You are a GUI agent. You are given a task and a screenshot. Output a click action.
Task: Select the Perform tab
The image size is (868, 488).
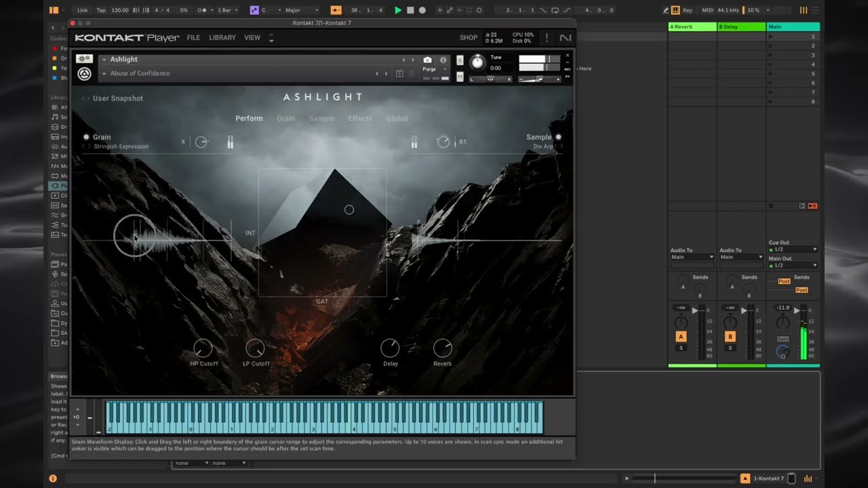[249, 119]
